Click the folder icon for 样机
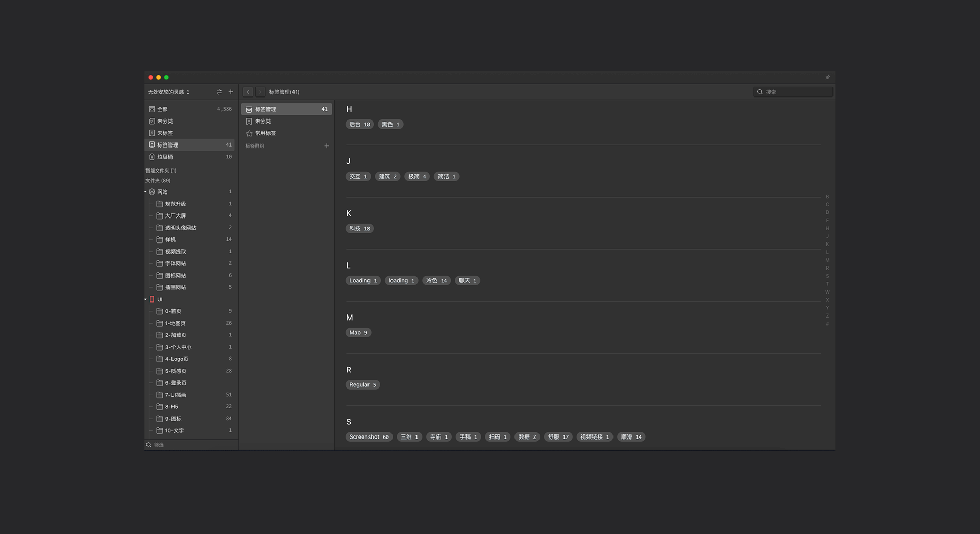 (x=160, y=239)
